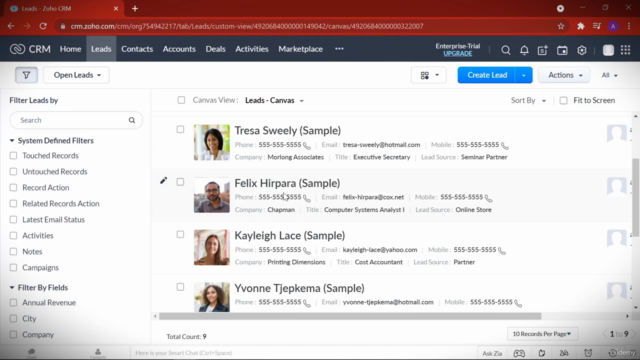This screenshot has height=360, width=640.
Task: Open the Felix Hirpara (Sample) lead
Action: click(x=287, y=183)
